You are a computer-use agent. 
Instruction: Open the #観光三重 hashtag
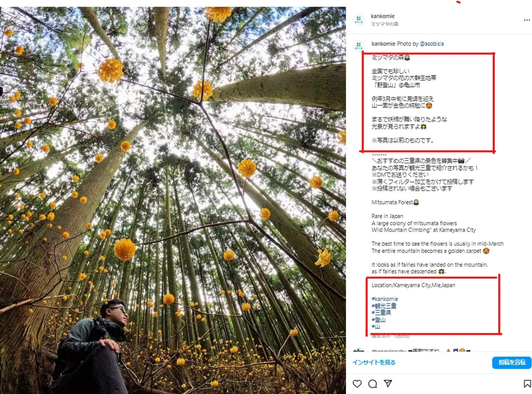tap(384, 306)
